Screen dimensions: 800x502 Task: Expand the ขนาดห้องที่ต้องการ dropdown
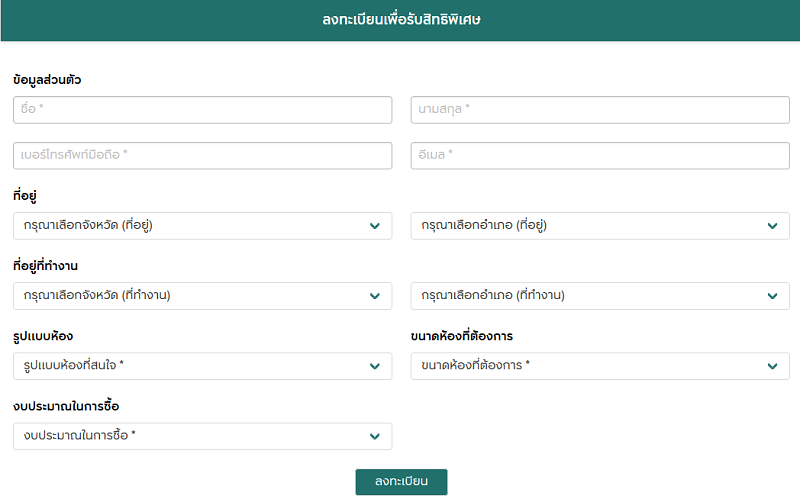(x=600, y=366)
